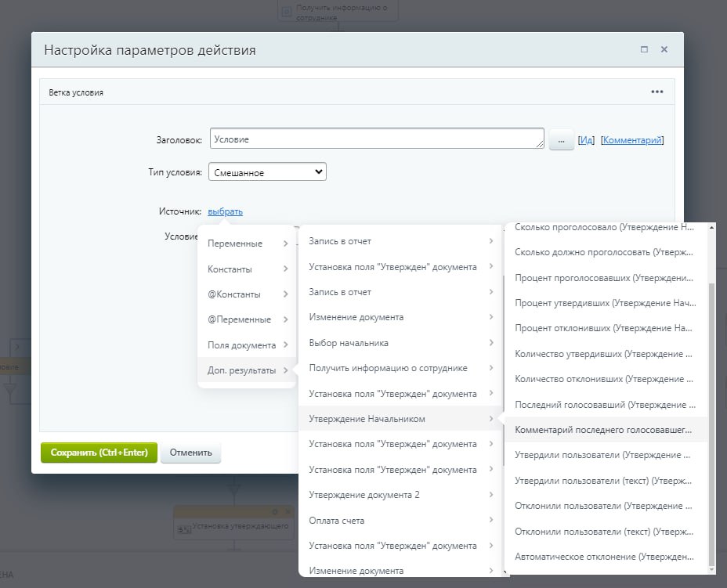Expand the Поля документа submenu arrow
The width and height of the screenshot is (727, 588).
285,345
